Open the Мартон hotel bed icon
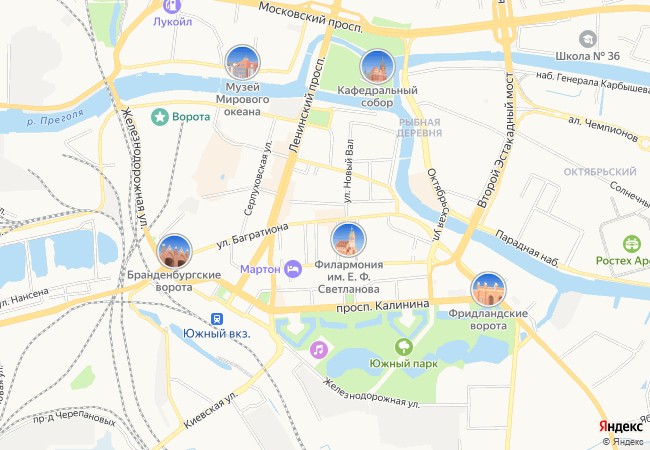Screen dimensions: 650x450 tap(293, 269)
